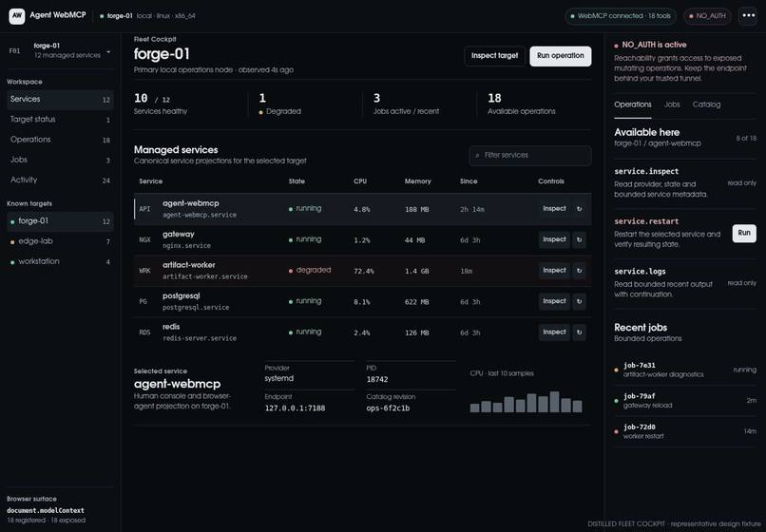Click the Degraded count stat
This screenshot has width=766, height=532.
[x=281, y=104]
